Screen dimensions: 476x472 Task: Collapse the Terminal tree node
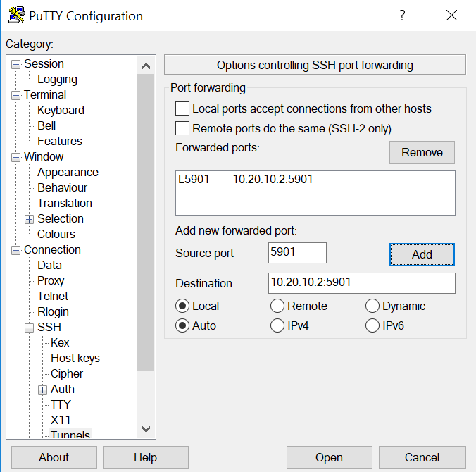point(15,95)
